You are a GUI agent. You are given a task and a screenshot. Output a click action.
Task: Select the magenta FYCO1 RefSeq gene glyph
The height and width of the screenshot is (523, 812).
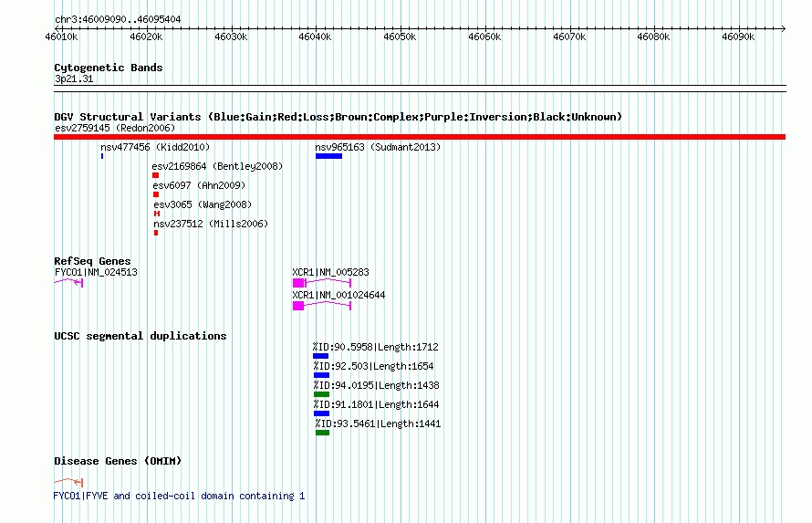68,282
